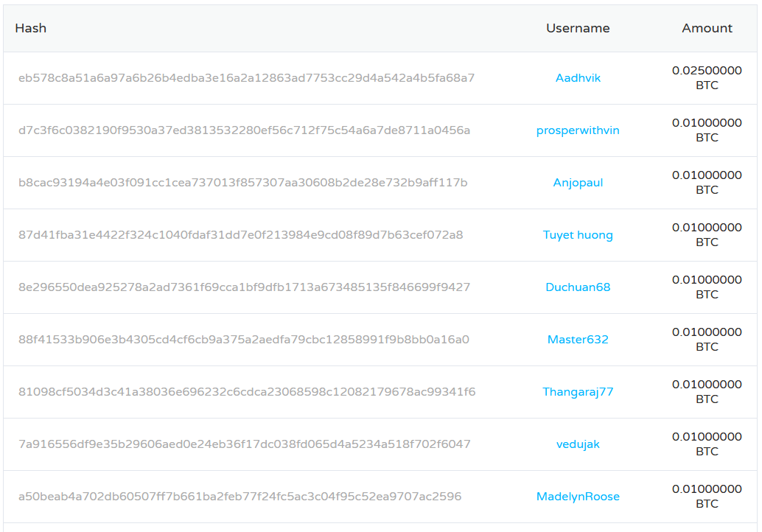Open Thangaraj77 profile link
762x532 pixels.
578,392
